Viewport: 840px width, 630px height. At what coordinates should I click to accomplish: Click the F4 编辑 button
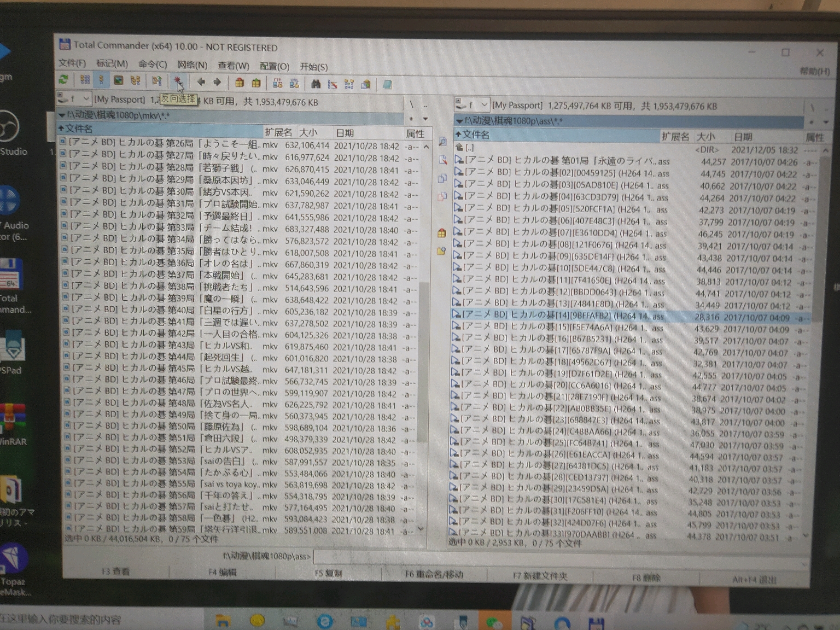(x=223, y=572)
